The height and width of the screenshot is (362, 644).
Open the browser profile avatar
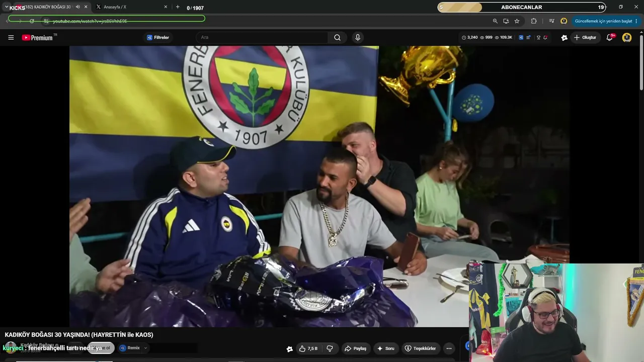pos(564,21)
